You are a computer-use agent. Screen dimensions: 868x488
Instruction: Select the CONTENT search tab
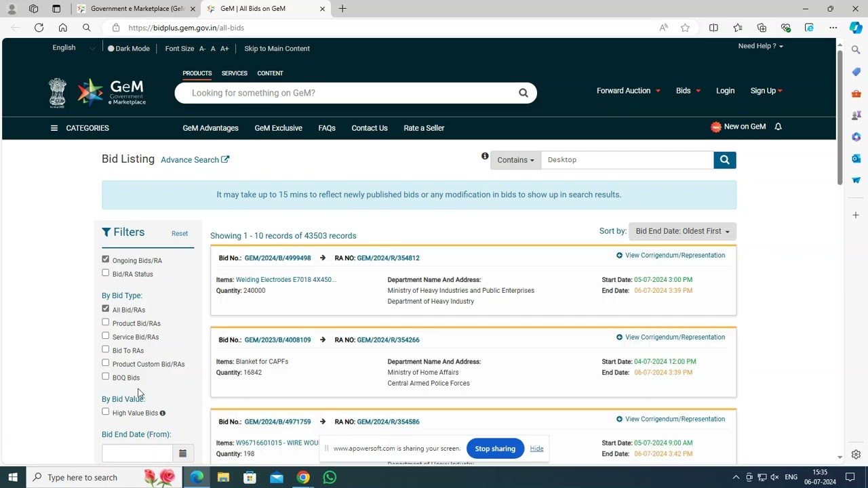pyautogui.click(x=270, y=73)
